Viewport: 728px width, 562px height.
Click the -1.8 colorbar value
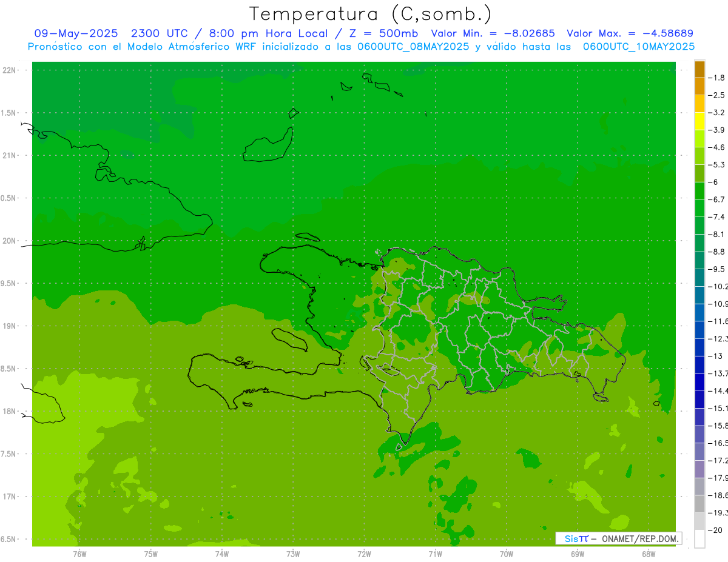pyautogui.click(x=716, y=78)
